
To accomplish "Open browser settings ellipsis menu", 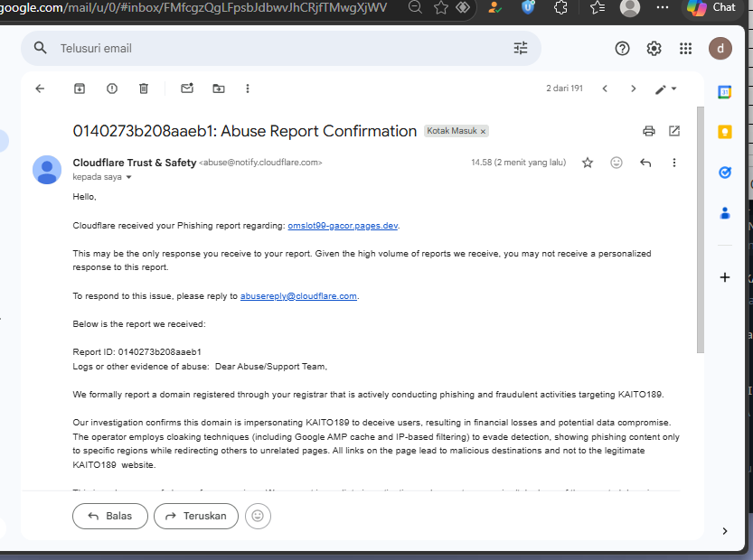I will pyautogui.click(x=663, y=7).
